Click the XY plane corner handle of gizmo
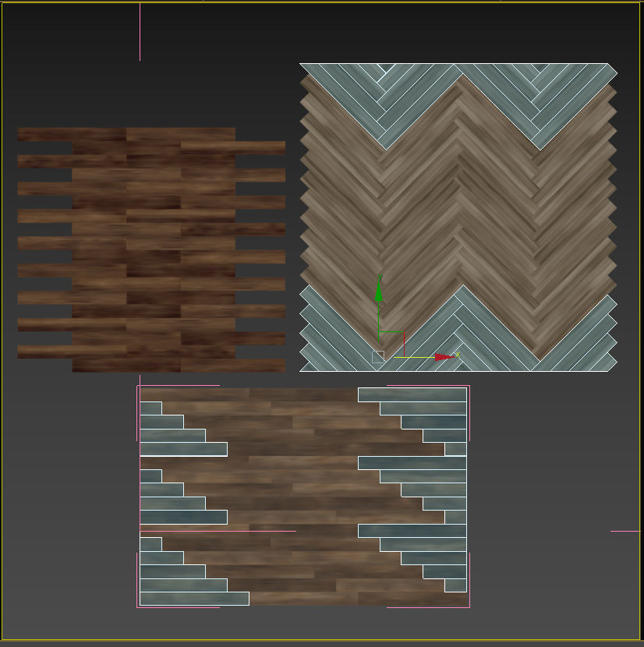 coord(391,344)
